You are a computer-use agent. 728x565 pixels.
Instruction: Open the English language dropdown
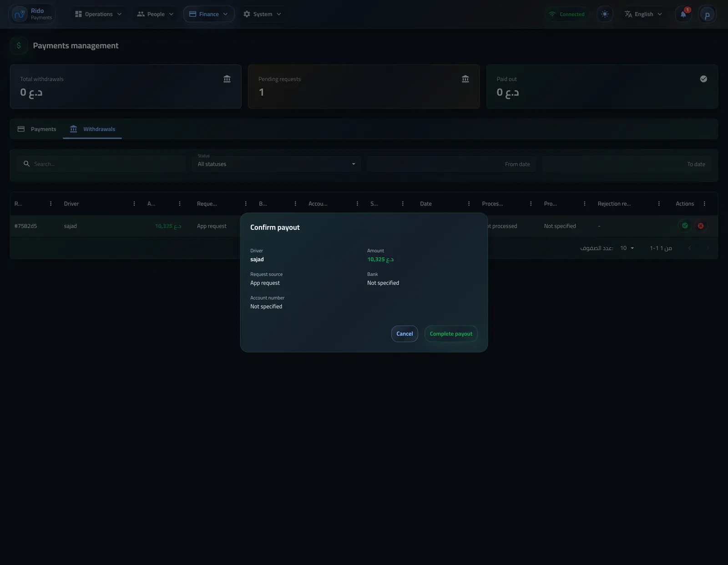[x=643, y=14]
